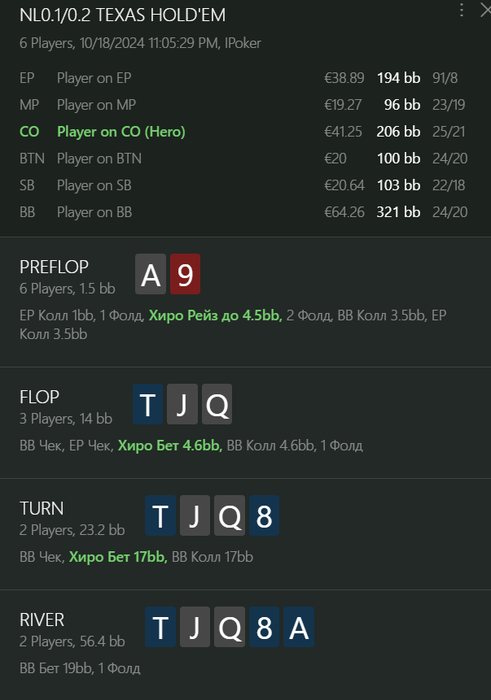The width and height of the screenshot is (491, 700).
Task: Select the Player on EP row
Action: point(243,78)
